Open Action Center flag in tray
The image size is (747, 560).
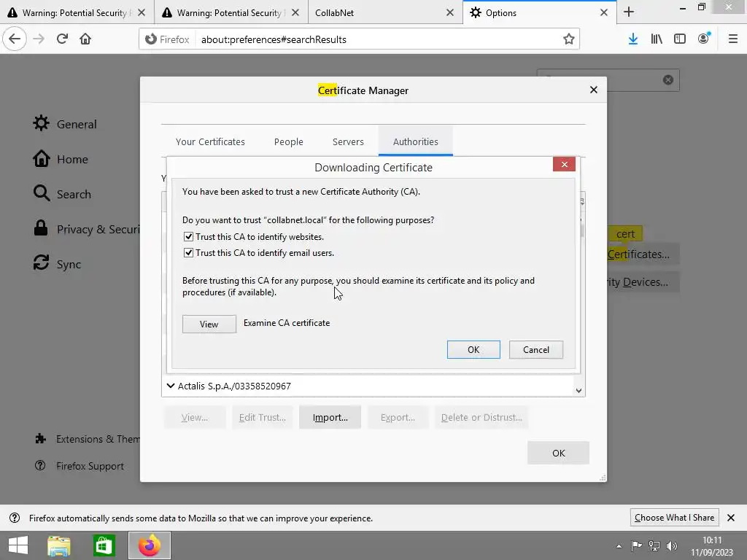[x=636, y=545]
